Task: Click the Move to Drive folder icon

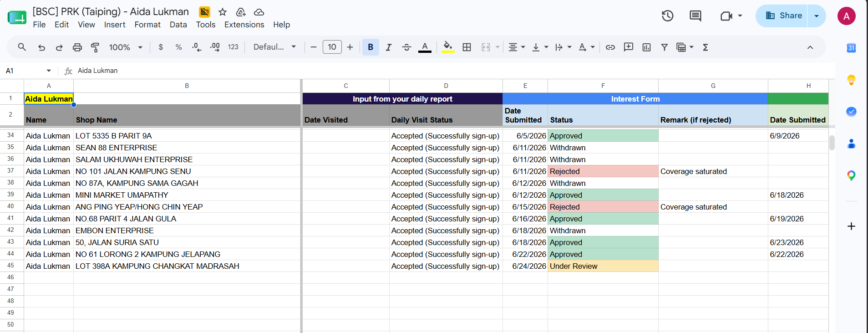Action: [241, 12]
